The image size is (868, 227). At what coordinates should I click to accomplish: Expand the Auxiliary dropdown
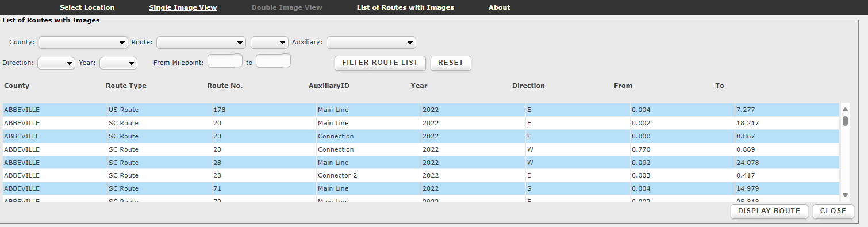[371, 43]
